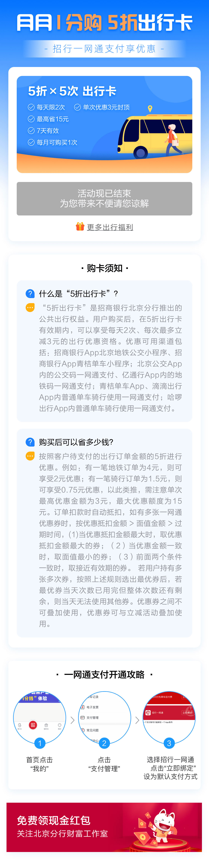
Task: Click the check mark beside 每天限2次
Action: [x=31, y=107]
